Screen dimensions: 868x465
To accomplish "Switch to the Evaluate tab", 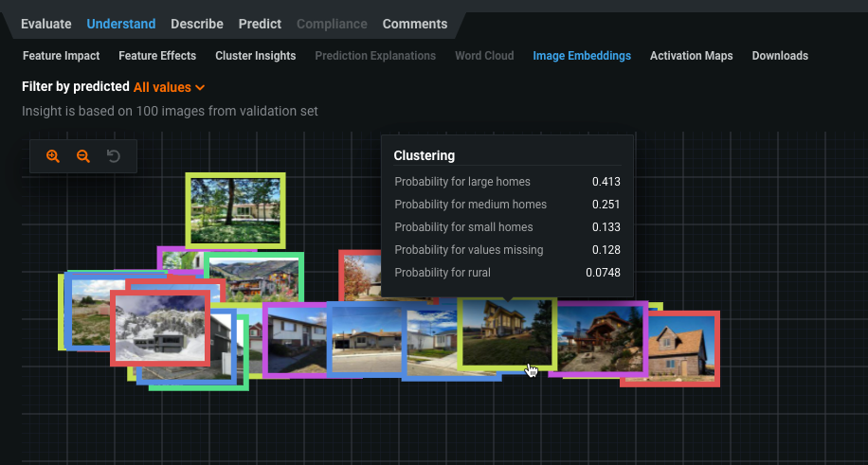I will pyautogui.click(x=45, y=24).
